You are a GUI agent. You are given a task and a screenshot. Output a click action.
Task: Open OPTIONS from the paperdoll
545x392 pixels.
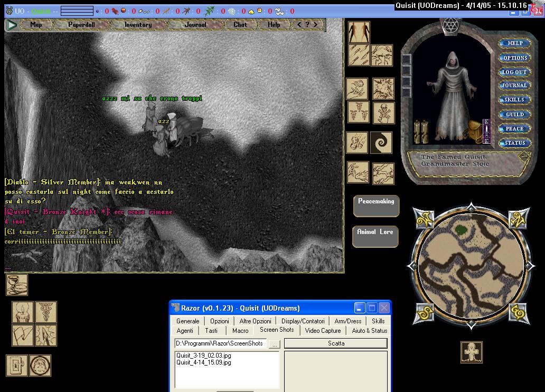point(515,58)
